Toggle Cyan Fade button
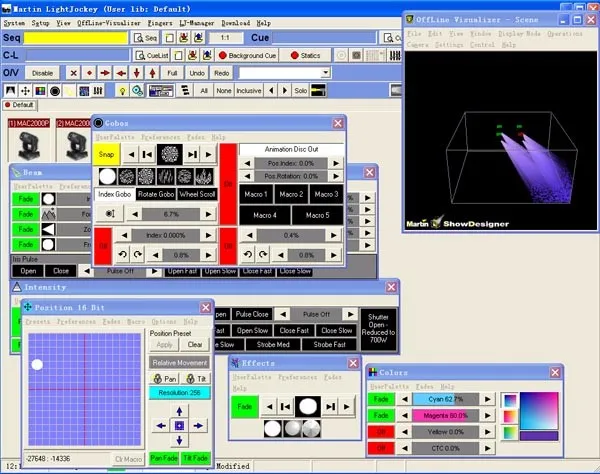 381,399
